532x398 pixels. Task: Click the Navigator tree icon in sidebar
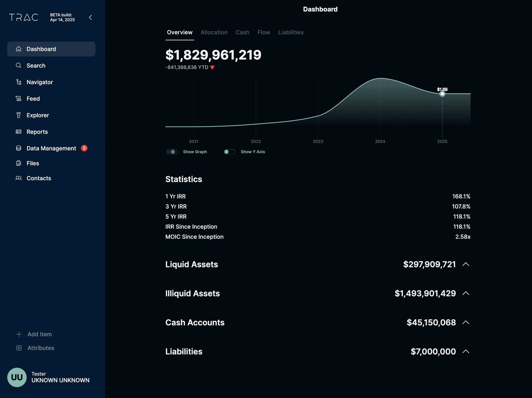tap(18, 82)
